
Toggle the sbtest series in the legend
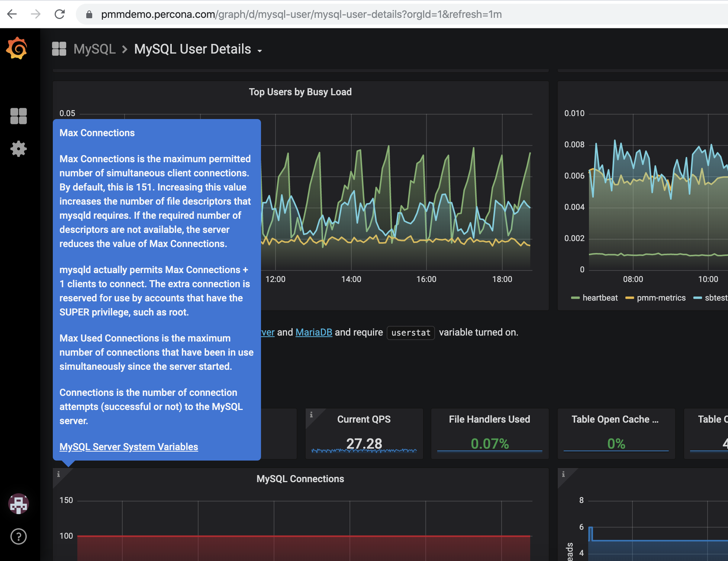coord(716,298)
